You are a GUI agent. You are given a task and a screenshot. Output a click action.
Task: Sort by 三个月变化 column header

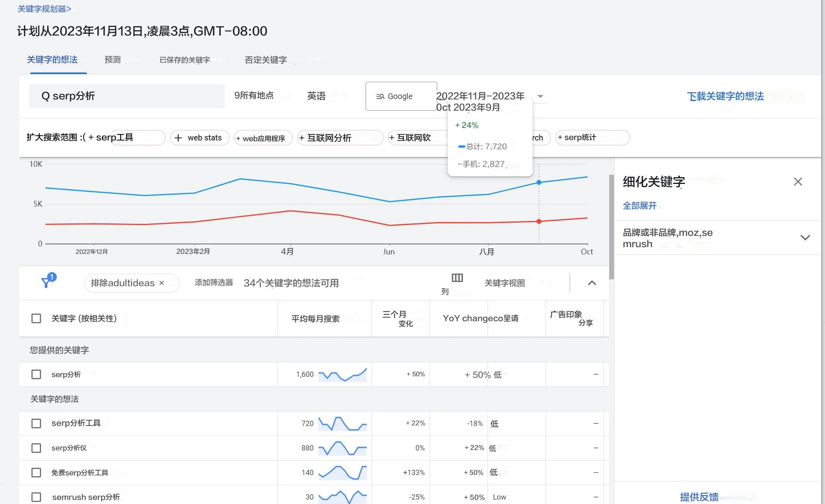point(398,318)
